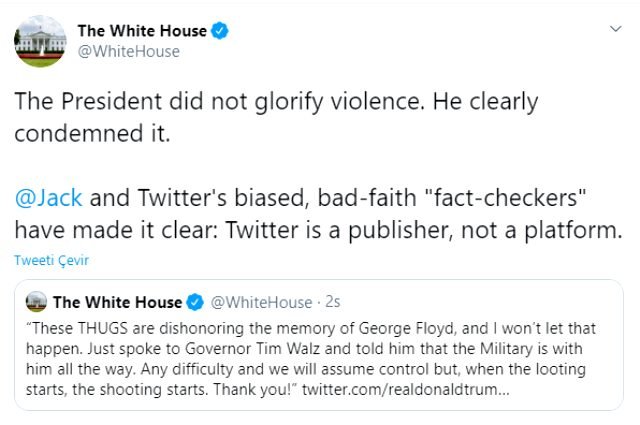
Task: Click @WhiteHouse handle in quoted tweet
Action: pyautogui.click(x=260, y=302)
